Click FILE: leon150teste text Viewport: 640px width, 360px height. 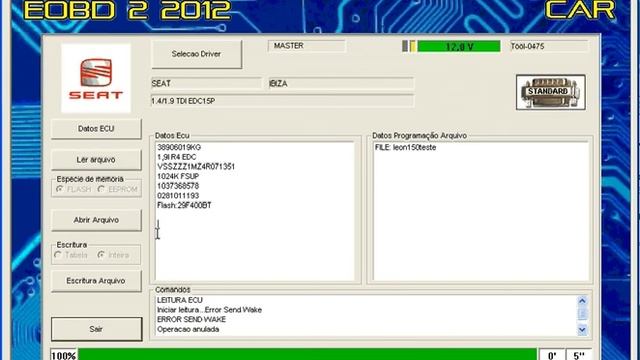(406, 147)
